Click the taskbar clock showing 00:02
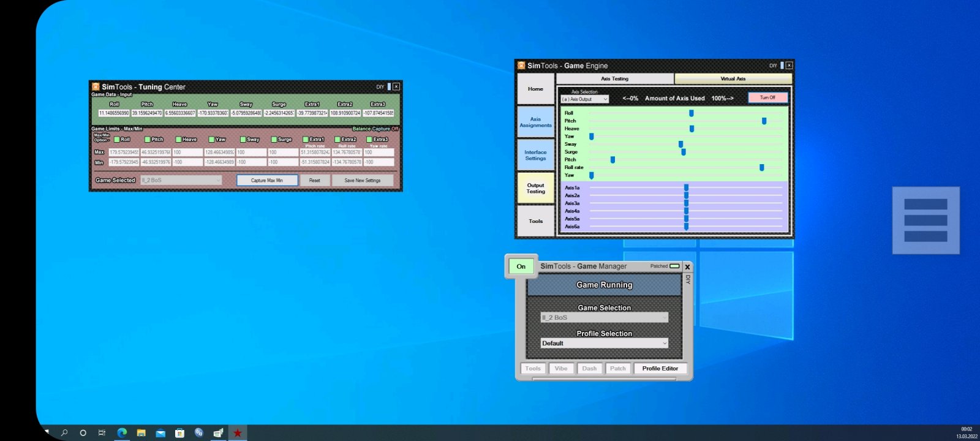 tap(967, 429)
